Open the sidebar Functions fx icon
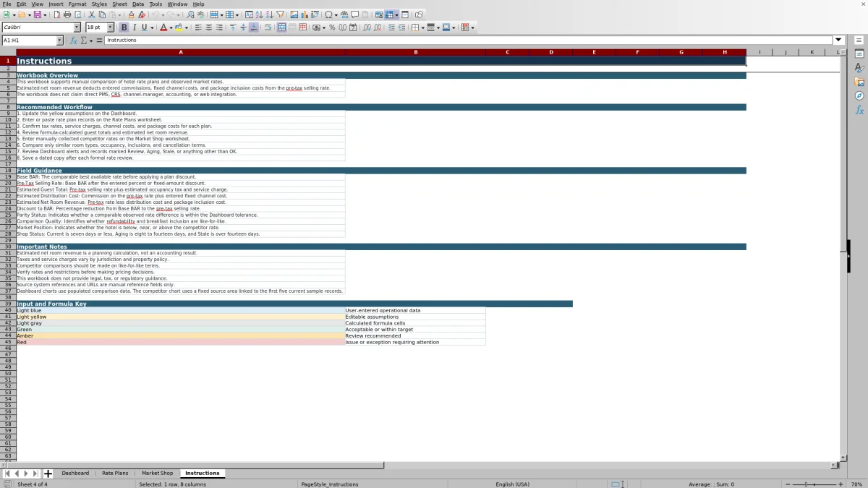Screen dimensions: 868x488 pos(859,110)
